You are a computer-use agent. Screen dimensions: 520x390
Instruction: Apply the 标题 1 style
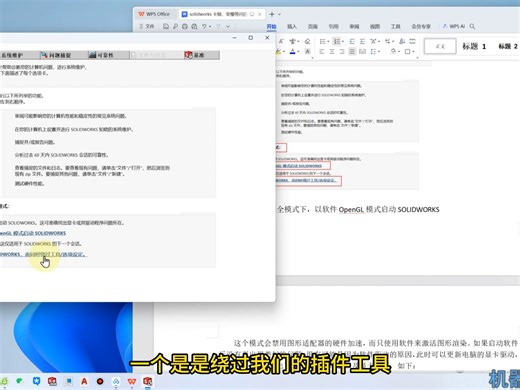[x=474, y=46]
